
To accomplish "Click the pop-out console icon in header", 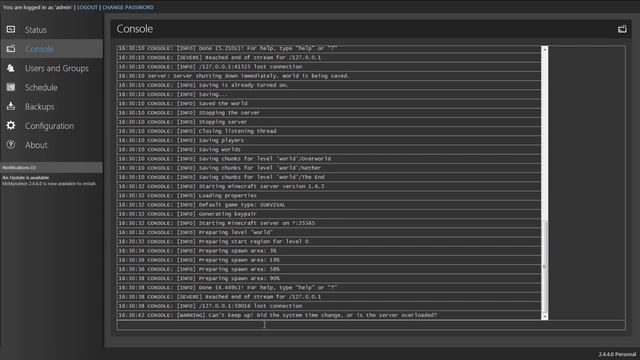I will coord(622,29).
